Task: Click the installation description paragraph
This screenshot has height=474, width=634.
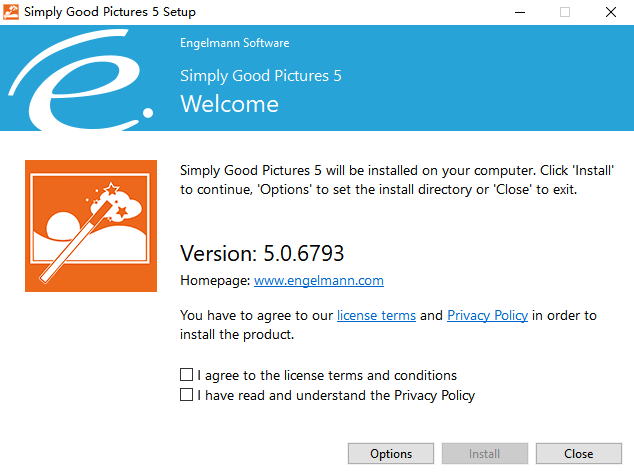Action: pyautogui.click(x=396, y=180)
